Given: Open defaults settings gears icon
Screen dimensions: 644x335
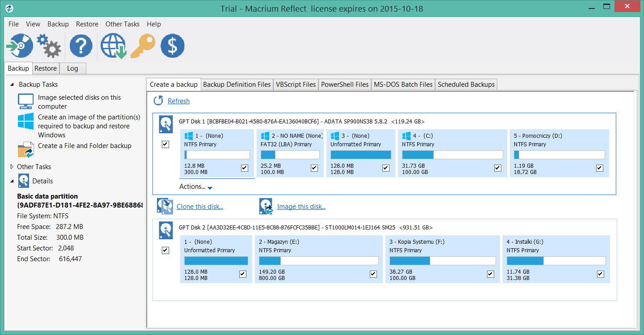Looking at the screenshot, I should coord(49,46).
